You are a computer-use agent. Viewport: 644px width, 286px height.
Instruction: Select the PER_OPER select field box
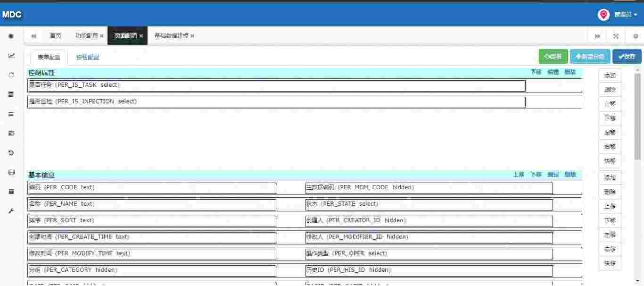pyautogui.click(x=429, y=254)
